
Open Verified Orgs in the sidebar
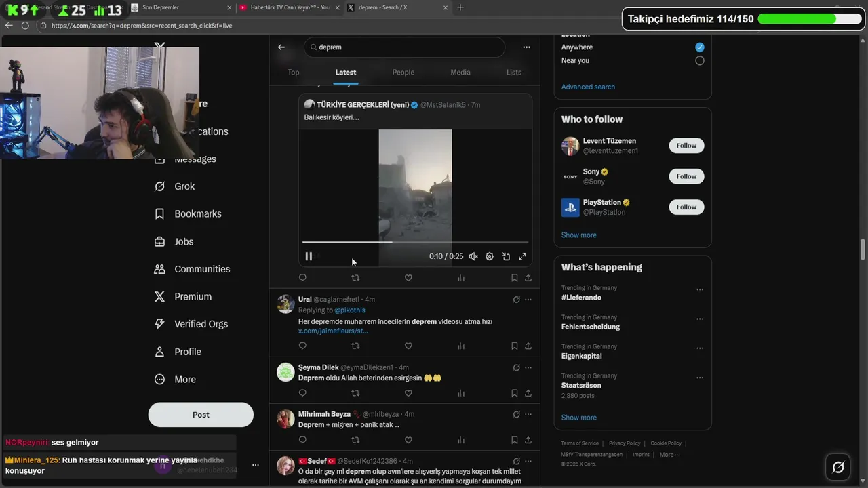click(191, 324)
